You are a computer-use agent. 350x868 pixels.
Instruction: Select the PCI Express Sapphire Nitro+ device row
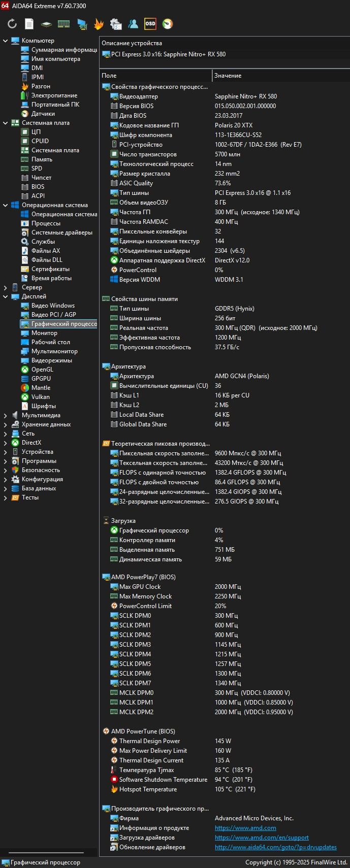(x=225, y=54)
